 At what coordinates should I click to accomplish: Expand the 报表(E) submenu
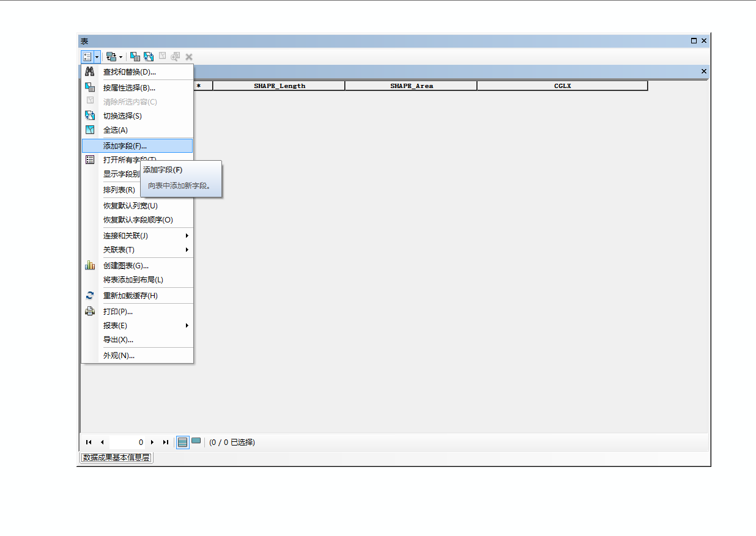[138, 325]
